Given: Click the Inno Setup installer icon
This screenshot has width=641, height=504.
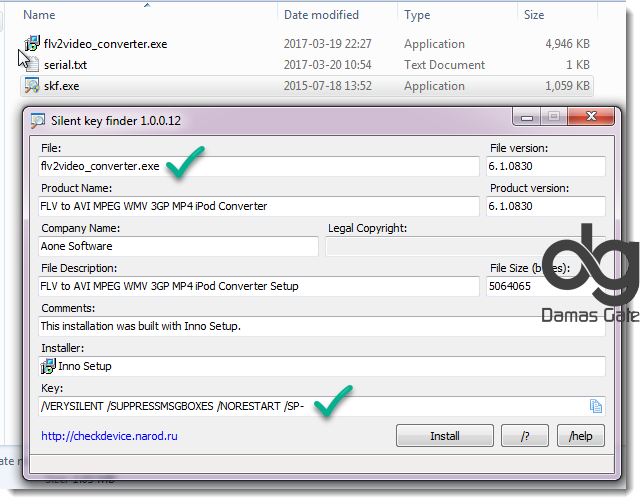Looking at the screenshot, I should point(48,366).
